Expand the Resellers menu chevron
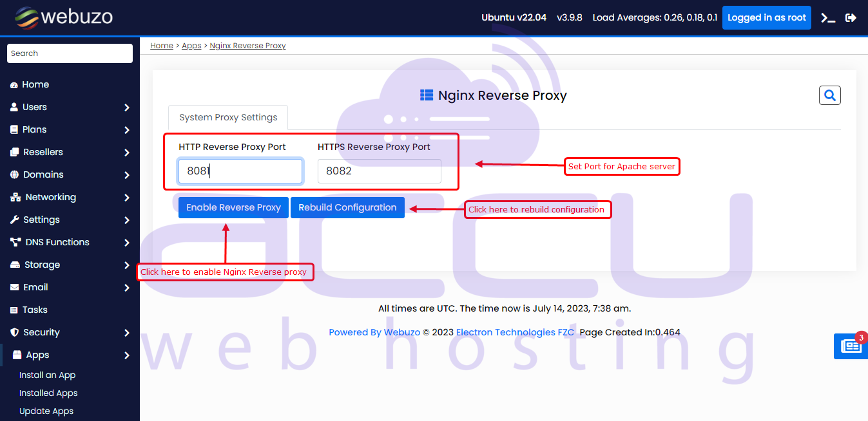This screenshot has width=868, height=421. click(x=127, y=153)
